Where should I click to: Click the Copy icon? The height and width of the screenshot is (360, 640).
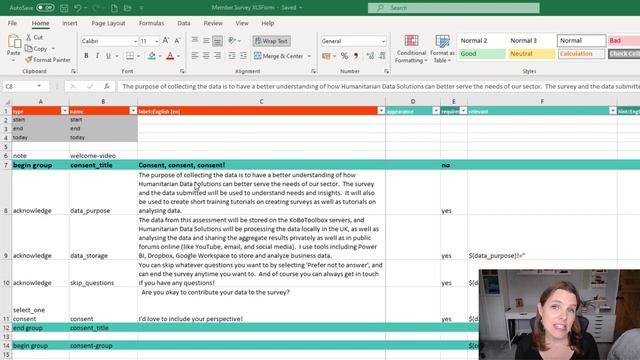tap(29, 48)
